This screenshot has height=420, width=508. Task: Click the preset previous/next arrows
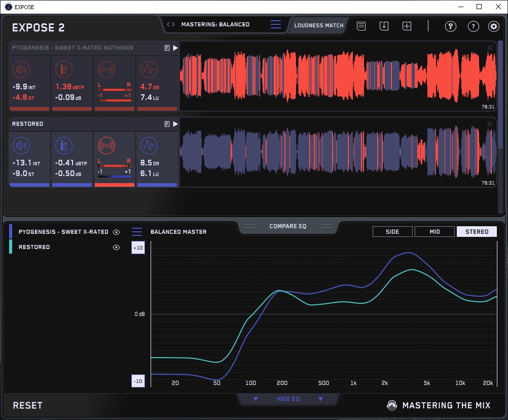click(171, 24)
